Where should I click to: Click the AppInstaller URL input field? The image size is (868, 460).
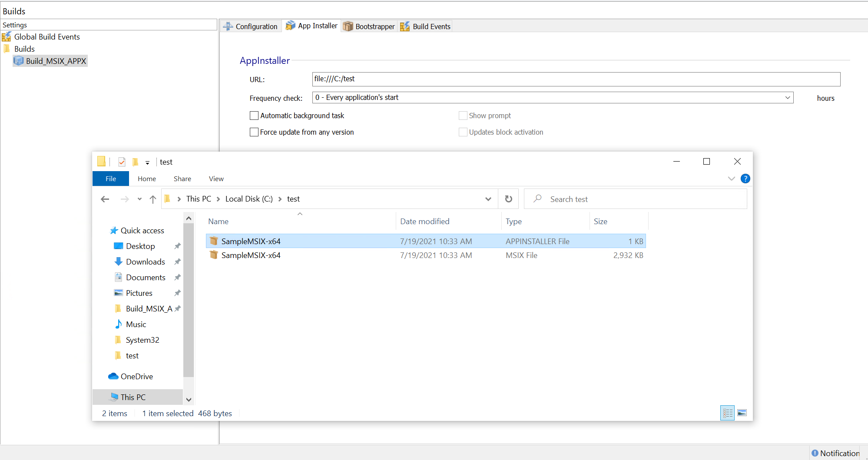tap(576, 79)
